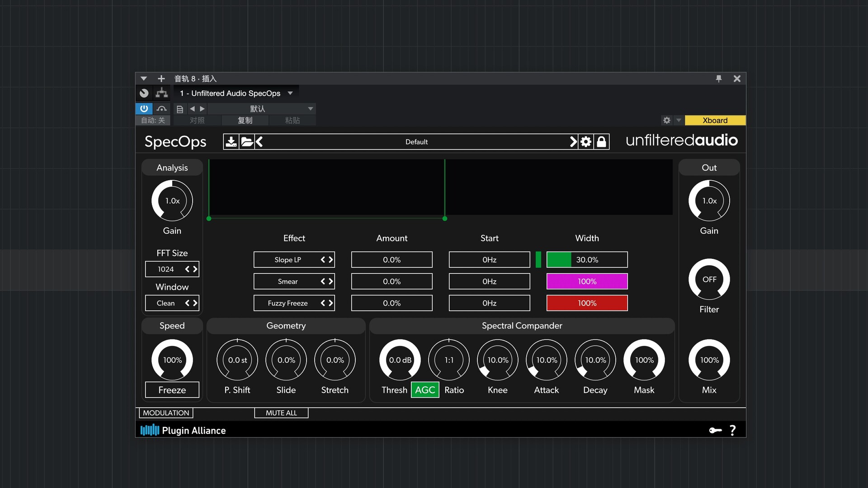Click the Ratio 1:1 knob
868x488 pixels.
(449, 360)
